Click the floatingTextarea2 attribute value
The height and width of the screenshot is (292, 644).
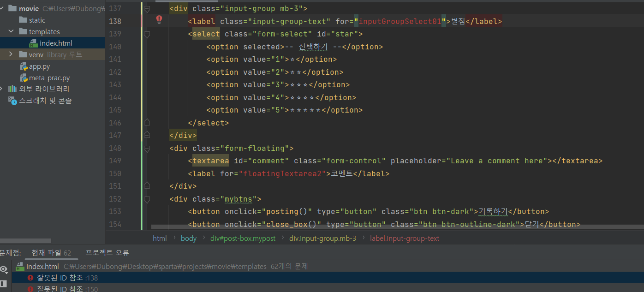point(283,173)
